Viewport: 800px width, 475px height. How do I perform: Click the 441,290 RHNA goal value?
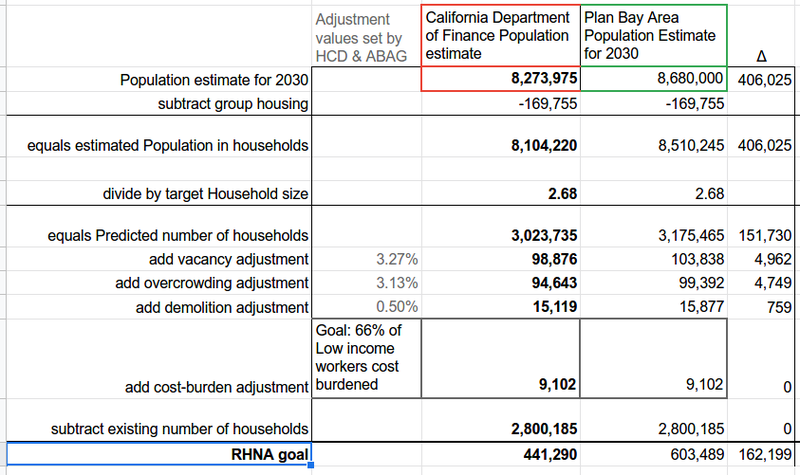point(498,456)
